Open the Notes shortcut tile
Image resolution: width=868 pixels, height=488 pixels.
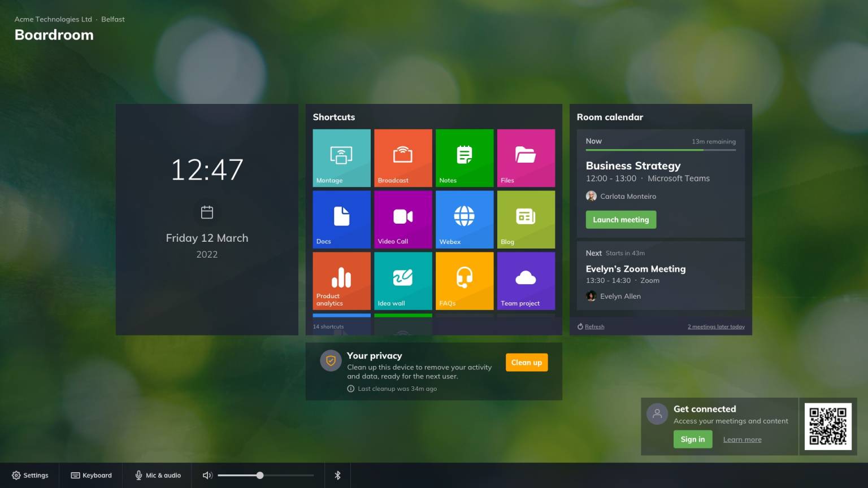coord(464,158)
